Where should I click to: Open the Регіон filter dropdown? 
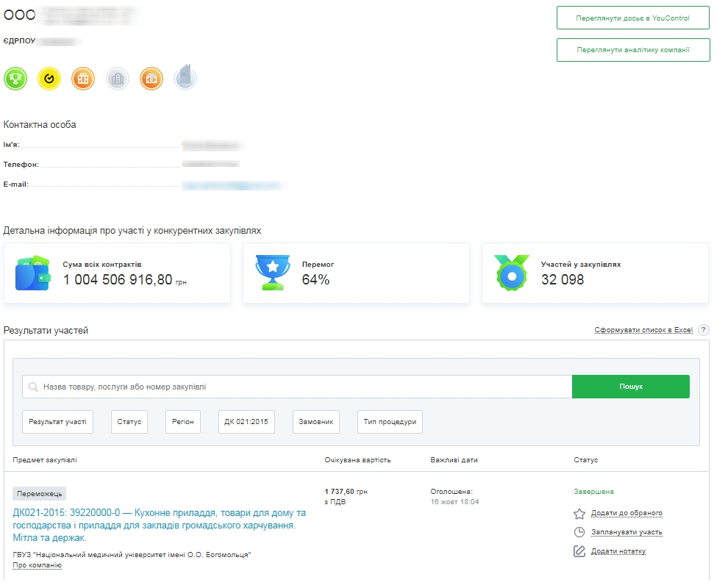click(x=182, y=422)
